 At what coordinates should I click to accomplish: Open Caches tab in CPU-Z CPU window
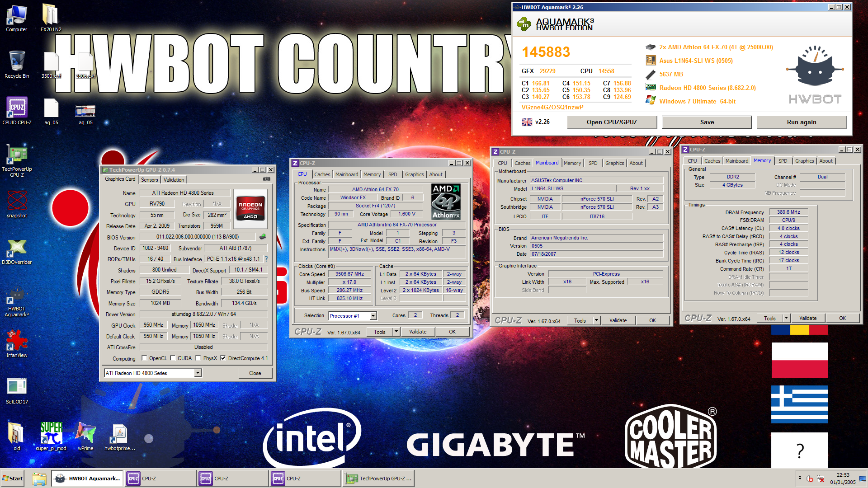click(x=322, y=174)
